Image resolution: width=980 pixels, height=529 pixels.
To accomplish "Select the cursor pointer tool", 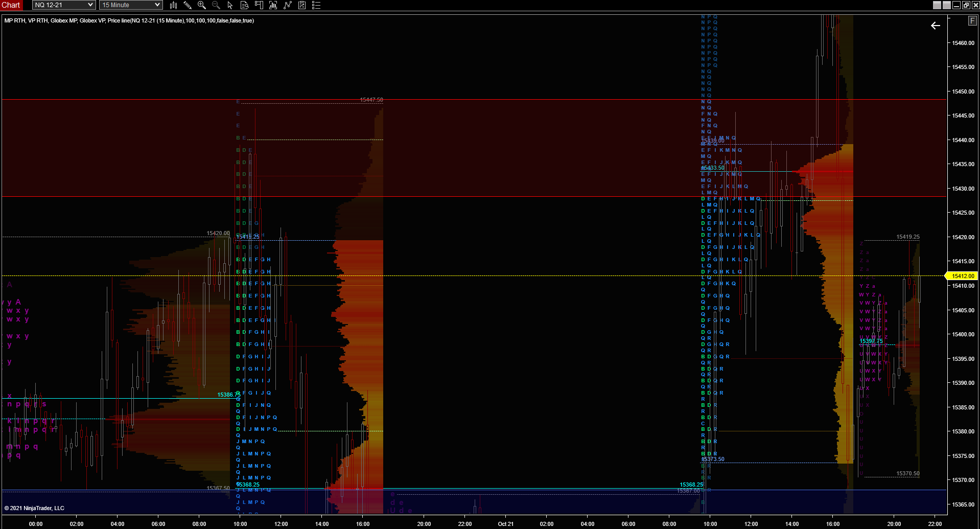I will 230,5.
